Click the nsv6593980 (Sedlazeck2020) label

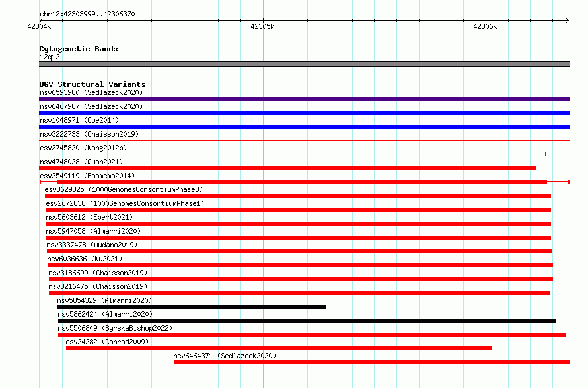91,92
